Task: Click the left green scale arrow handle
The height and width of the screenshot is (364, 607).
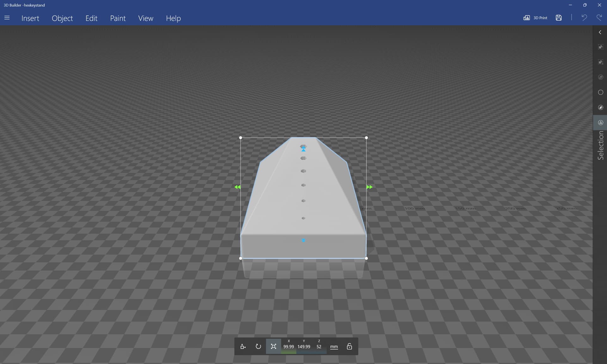Action: 237,187
